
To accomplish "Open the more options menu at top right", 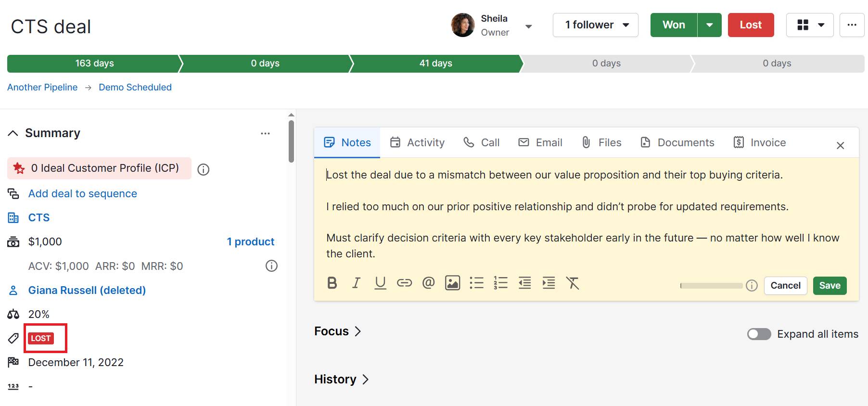I will tap(852, 25).
